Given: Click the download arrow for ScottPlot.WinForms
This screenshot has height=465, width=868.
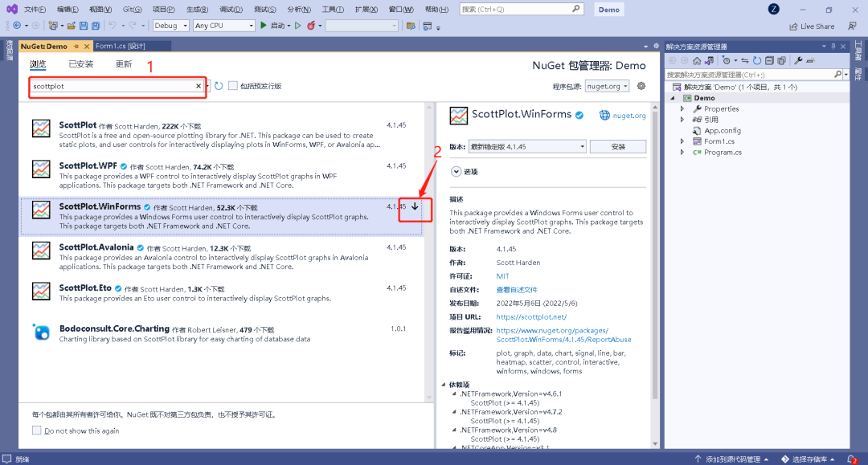Looking at the screenshot, I should 415,206.
